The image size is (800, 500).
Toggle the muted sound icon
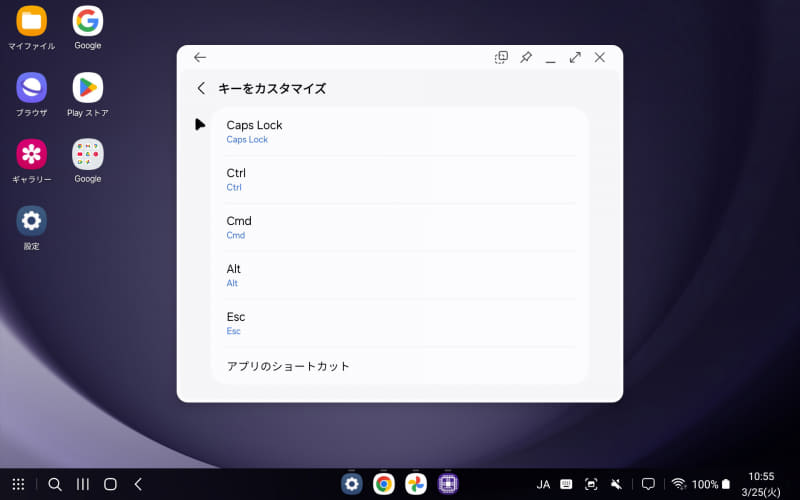616,484
